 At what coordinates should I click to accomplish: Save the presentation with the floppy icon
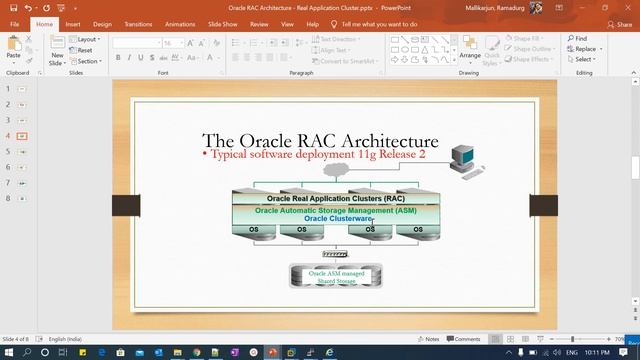point(13,8)
